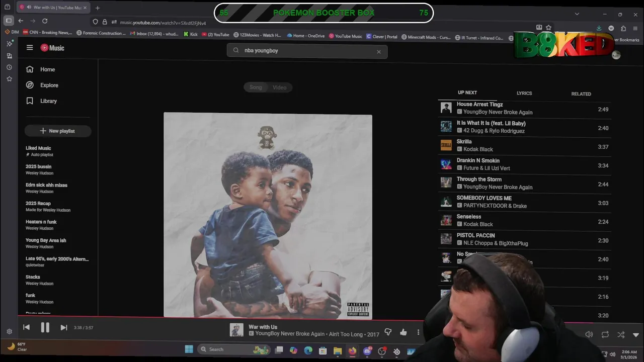Click the Skrilla queue thumbnail
The height and width of the screenshot is (362, 644).
(x=446, y=145)
